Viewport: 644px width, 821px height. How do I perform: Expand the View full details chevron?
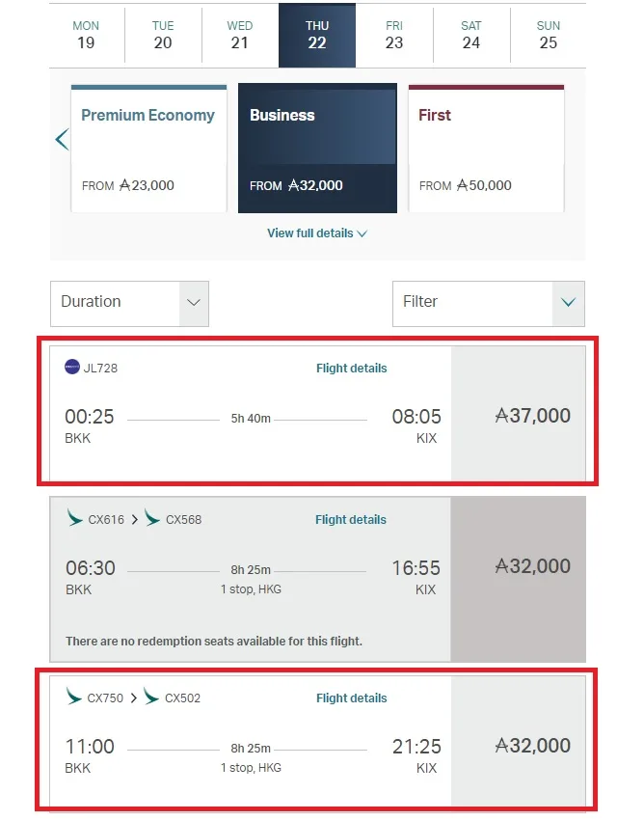click(362, 233)
